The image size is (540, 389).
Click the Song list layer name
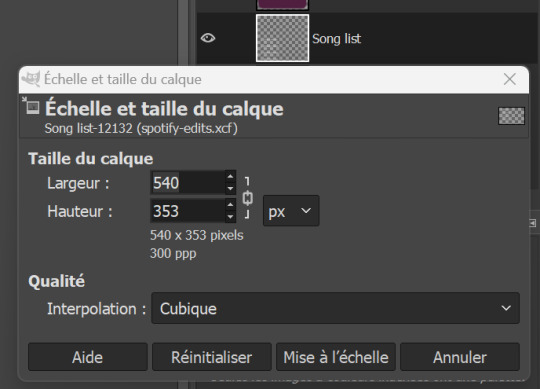[336, 39]
